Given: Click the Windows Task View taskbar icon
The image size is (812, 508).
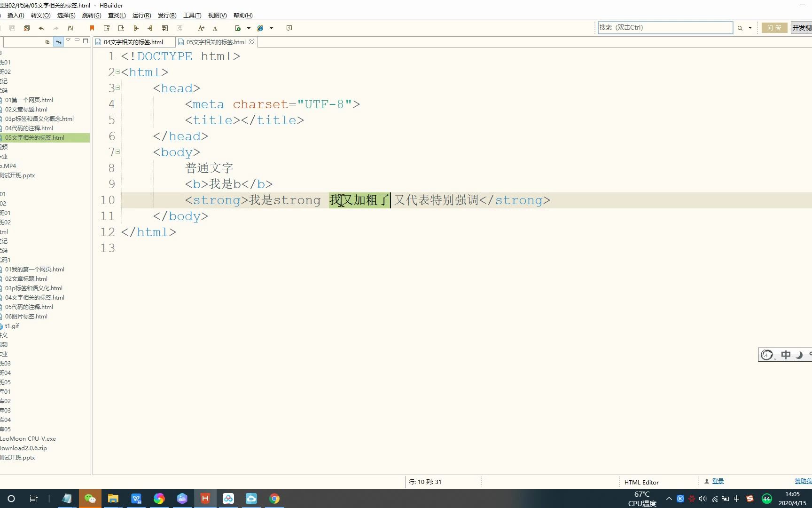Looking at the screenshot, I should pos(34,499).
